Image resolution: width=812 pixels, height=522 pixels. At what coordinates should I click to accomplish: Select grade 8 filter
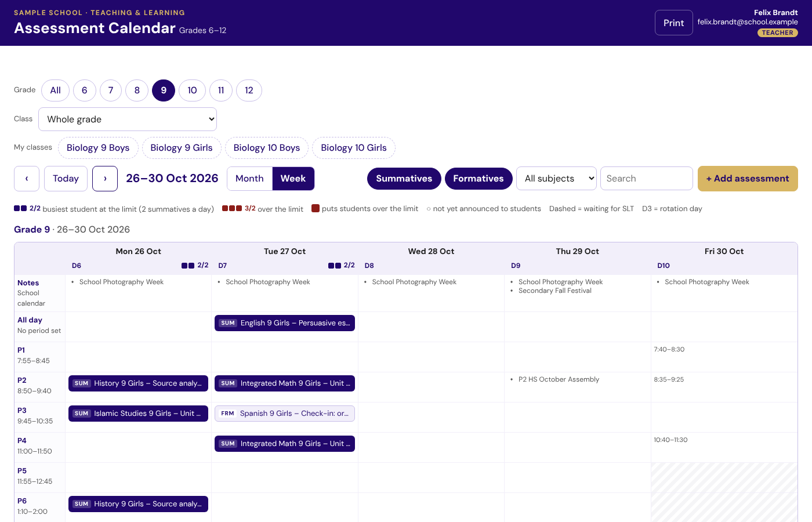[x=137, y=90]
